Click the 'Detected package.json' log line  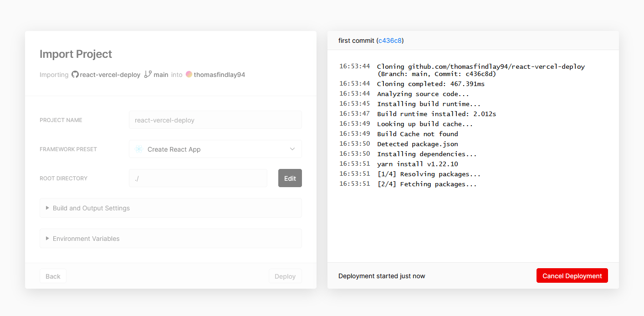418,144
